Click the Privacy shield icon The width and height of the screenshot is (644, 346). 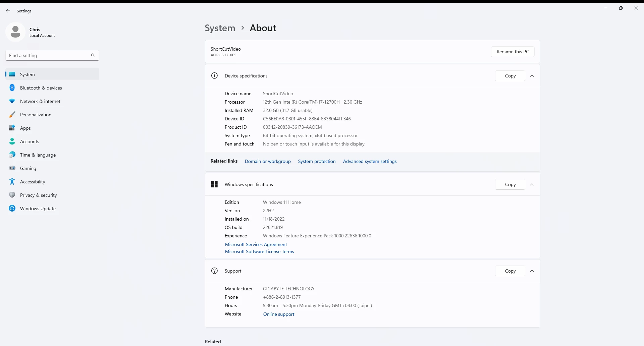[x=12, y=195]
